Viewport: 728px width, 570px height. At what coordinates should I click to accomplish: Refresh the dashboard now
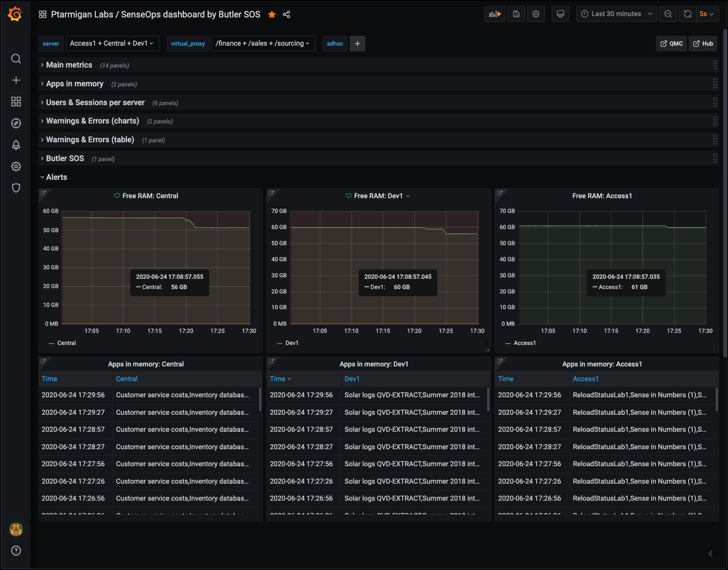(x=687, y=14)
